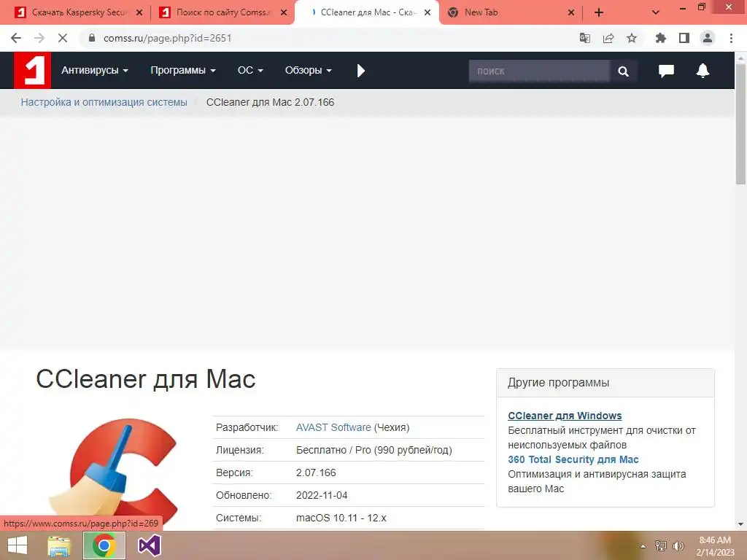Go back to the previous page
747x560 pixels.
[x=16, y=38]
